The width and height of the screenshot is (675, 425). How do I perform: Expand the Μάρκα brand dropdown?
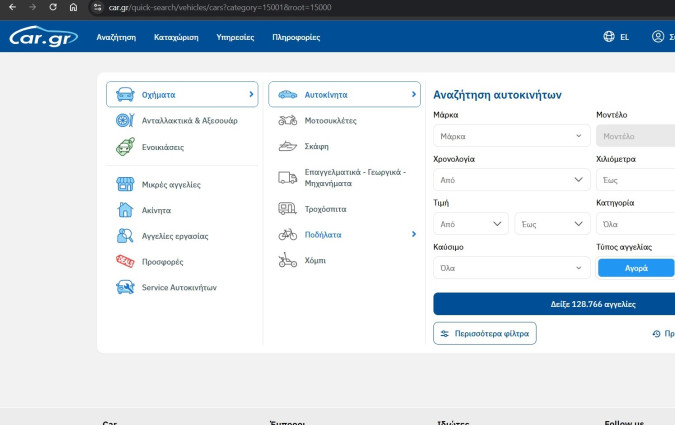point(512,136)
